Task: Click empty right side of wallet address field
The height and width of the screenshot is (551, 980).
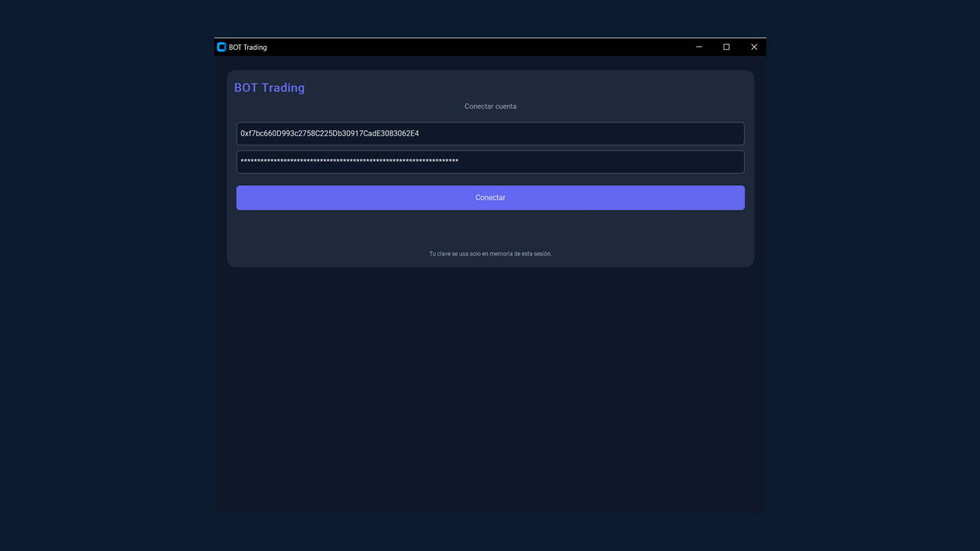Action: tap(612, 134)
